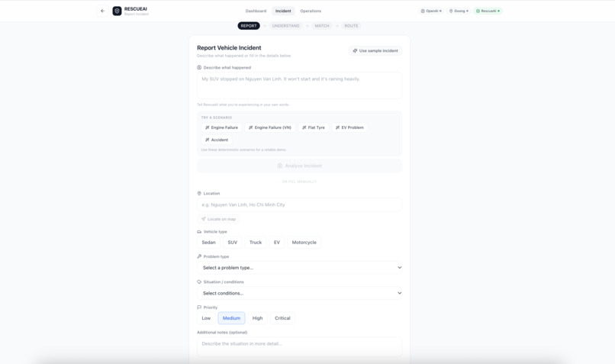Image resolution: width=615 pixels, height=364 pixels.
Task: Go to the ROUTE step
Action: [351, 26]
